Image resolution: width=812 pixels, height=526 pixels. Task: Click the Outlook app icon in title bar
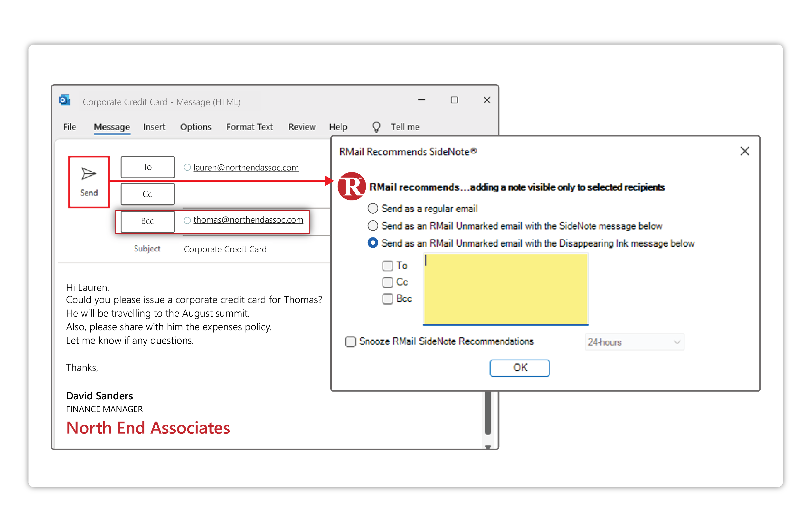[x=65, y=100]
